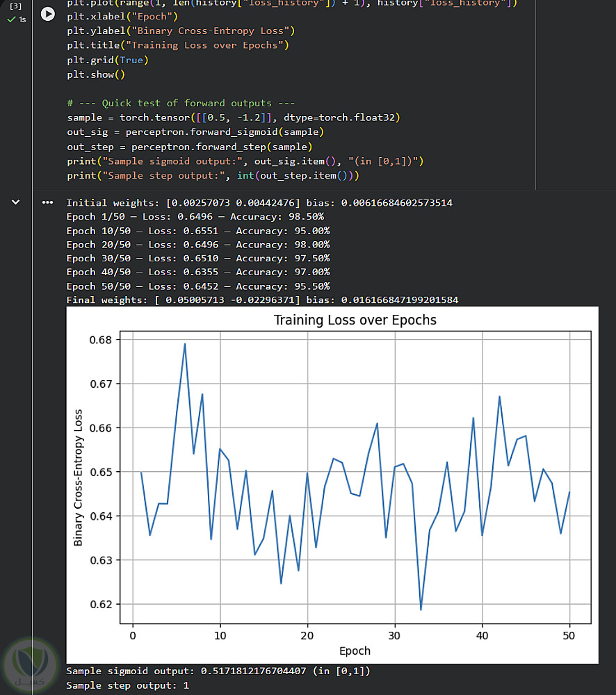Open the three-dot output options menu
The image size is (616, 695).
[47, 202]
